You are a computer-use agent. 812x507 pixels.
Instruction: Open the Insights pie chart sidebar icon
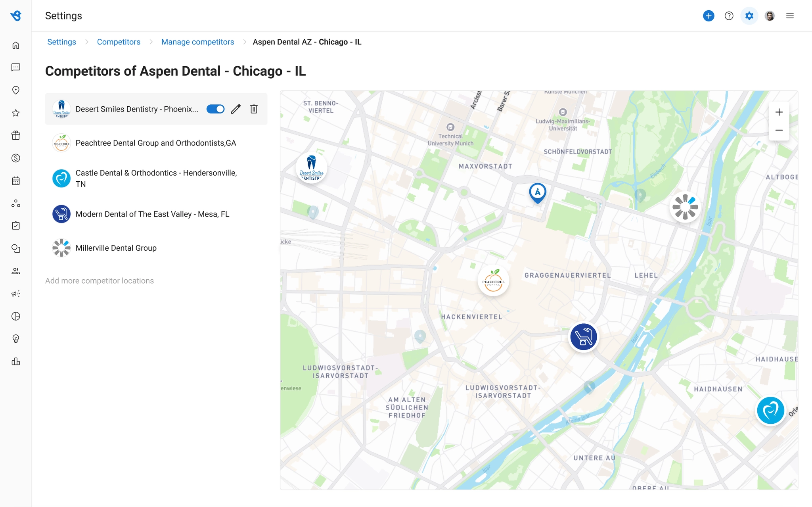[x=16, y=316]
